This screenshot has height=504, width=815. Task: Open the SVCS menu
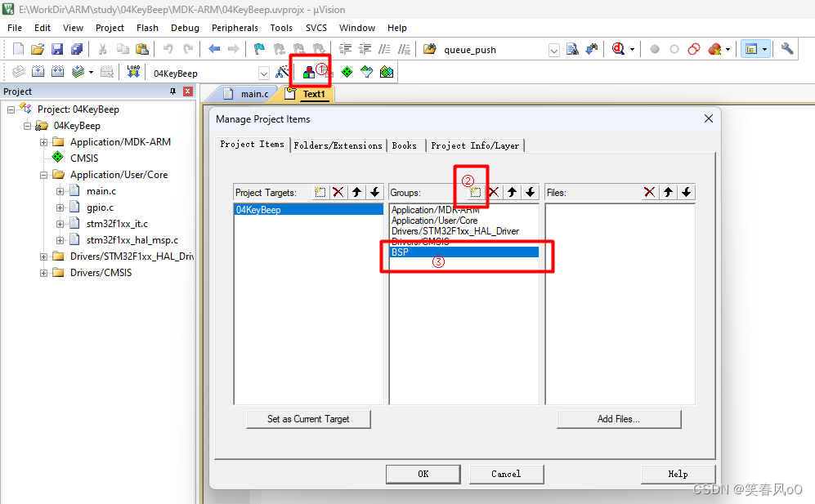tap(316, 28)
